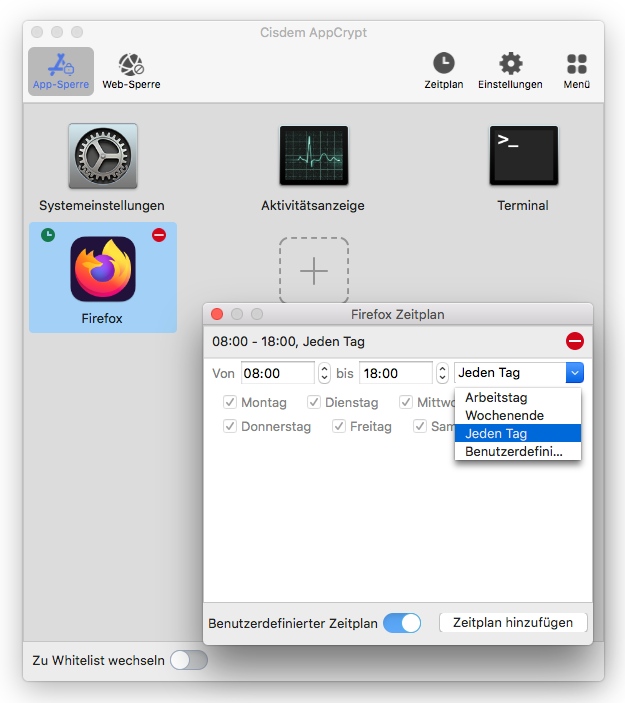The height and width of the screenshot is (703, 625).
Task: Collapse the Jeden Tag dropdown arrow
Action: coord(574,373)
